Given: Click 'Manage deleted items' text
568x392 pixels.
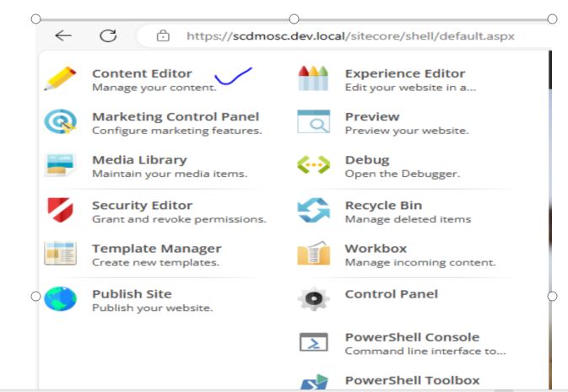Looking at the screenshot, I should [408, 219].
